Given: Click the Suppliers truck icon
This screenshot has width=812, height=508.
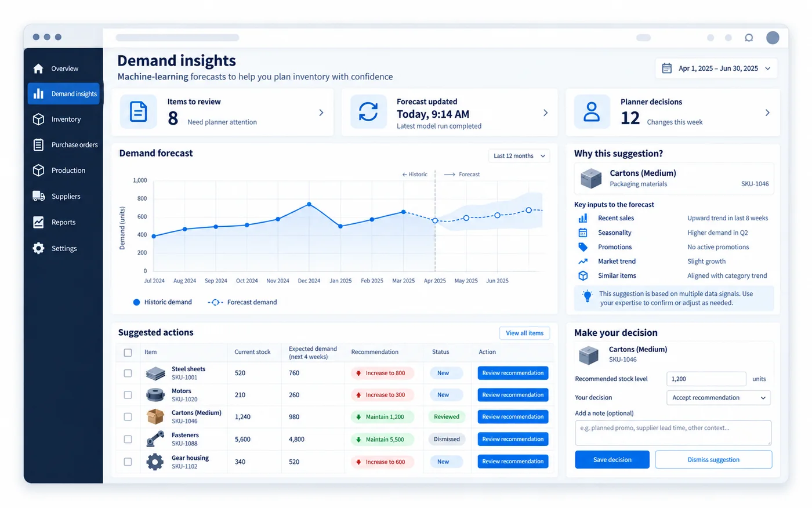Looking at the screenshot, I should click(38, 197).
